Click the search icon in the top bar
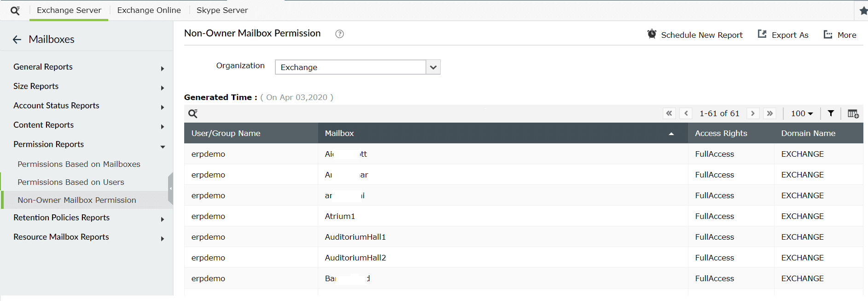This screenshot has width=868, height=301. pyautogui.click(x=15, y=11)
